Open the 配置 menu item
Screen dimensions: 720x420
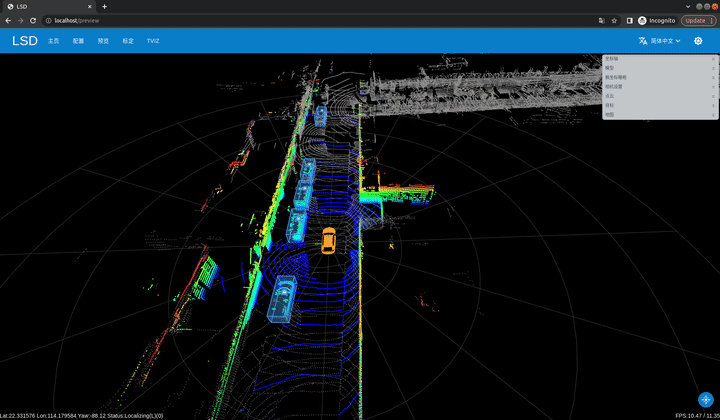pyautogui.click(x=79, y=41)
